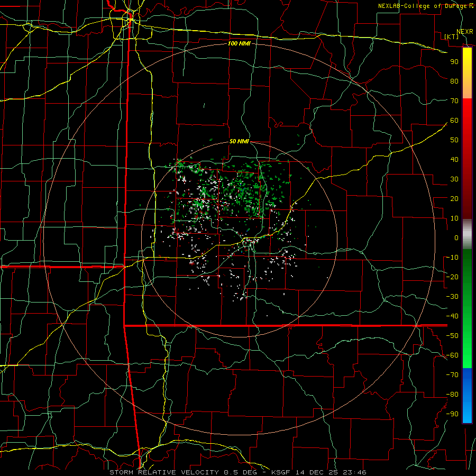The image size is (476, 476).
Task: Click the -60 knot scale value
Action: tap(452, 355)
